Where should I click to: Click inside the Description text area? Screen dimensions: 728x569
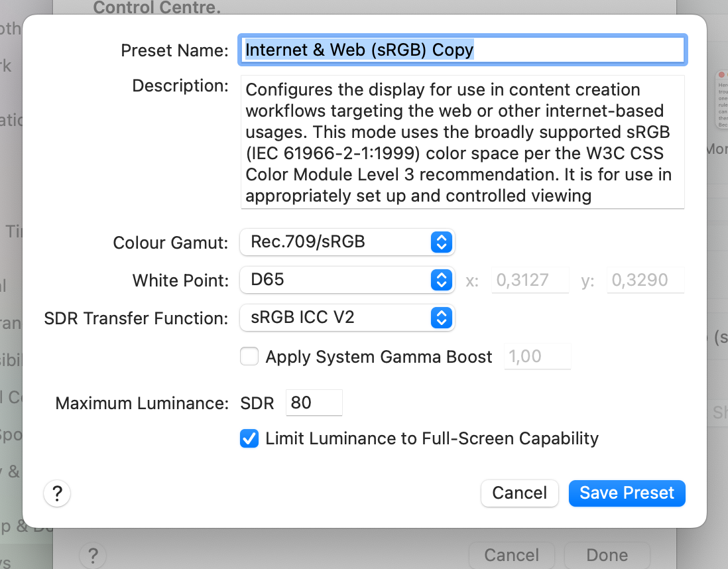click(x=462, y=142)
